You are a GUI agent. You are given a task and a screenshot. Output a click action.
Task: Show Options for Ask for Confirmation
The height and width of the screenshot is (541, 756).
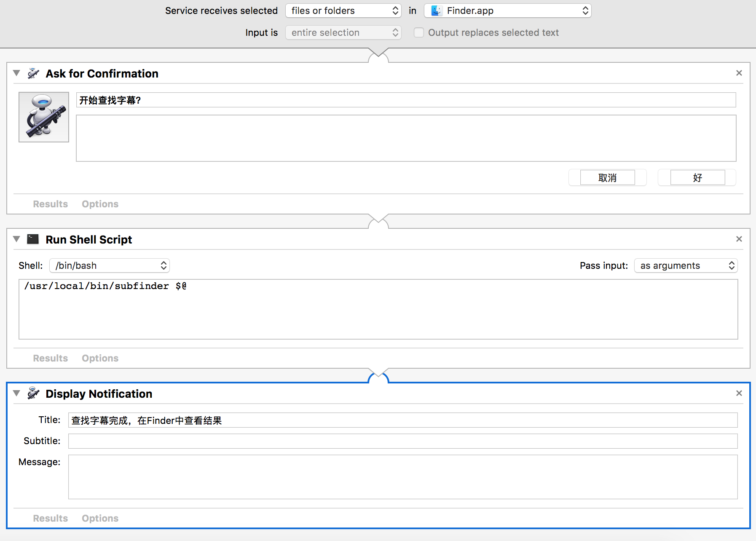100,204
